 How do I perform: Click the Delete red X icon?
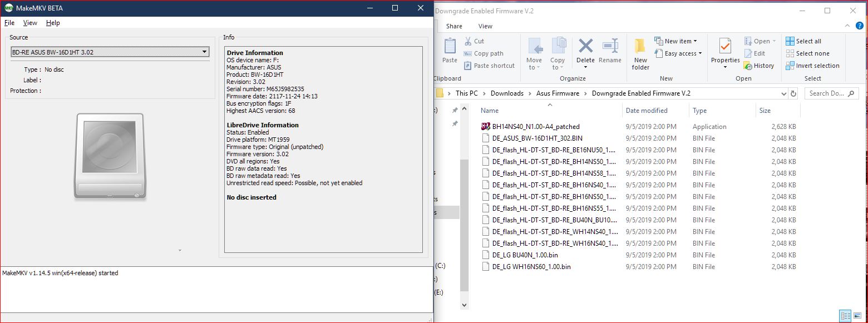(585, 46)
